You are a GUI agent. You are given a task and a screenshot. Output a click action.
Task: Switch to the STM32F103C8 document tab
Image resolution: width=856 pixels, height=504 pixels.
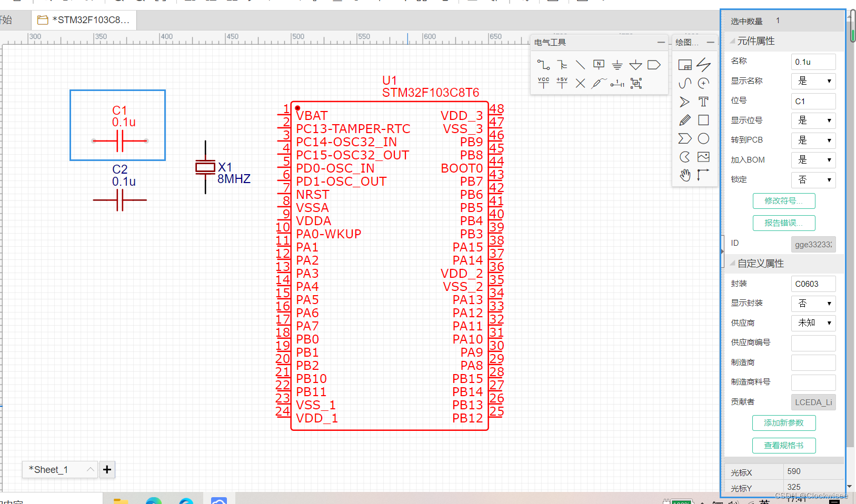click(x=84, y=20)
